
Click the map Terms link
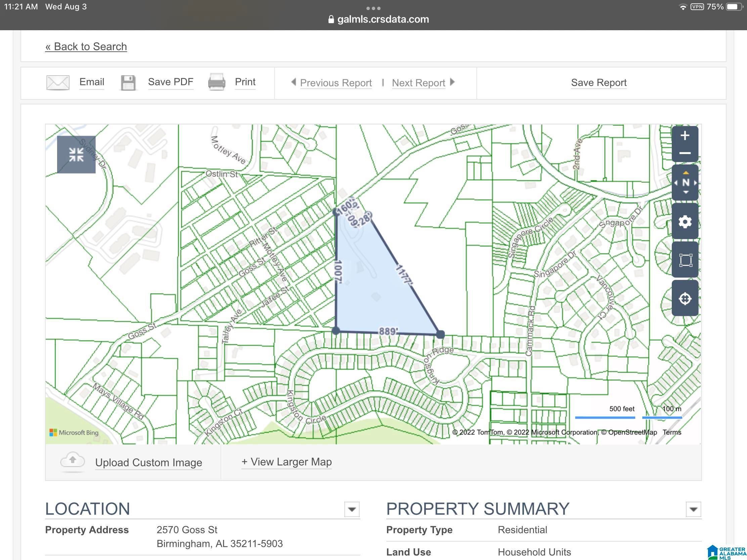(x=672, y=432)
